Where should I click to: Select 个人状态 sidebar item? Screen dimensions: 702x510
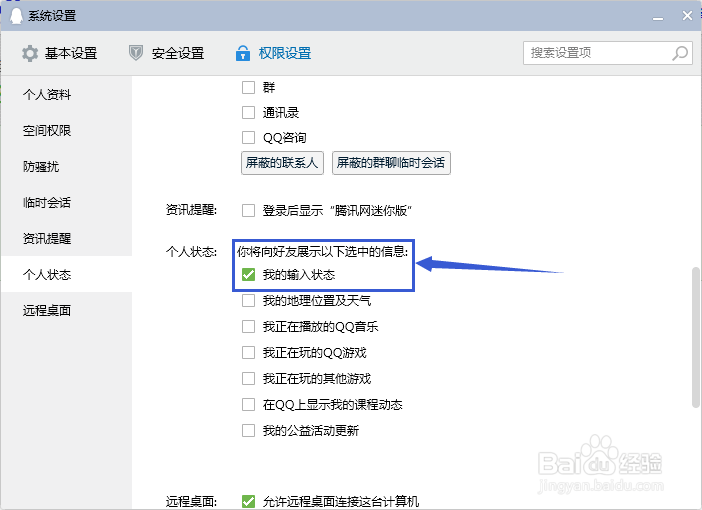[66, 274]
